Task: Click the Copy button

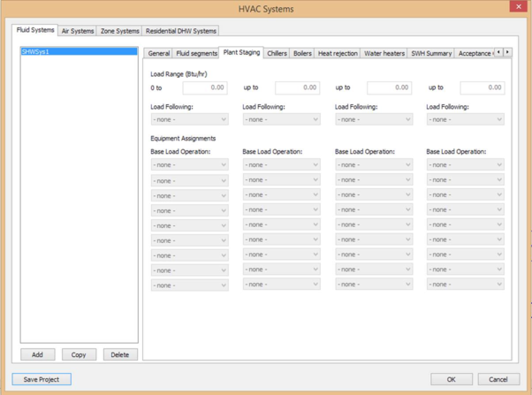Action: point(79,354)
